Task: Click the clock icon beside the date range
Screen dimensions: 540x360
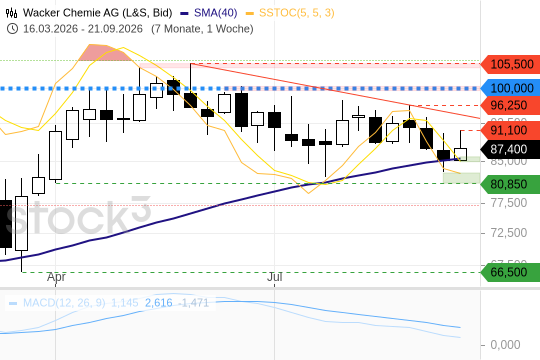Action: [x=12, y=29]
